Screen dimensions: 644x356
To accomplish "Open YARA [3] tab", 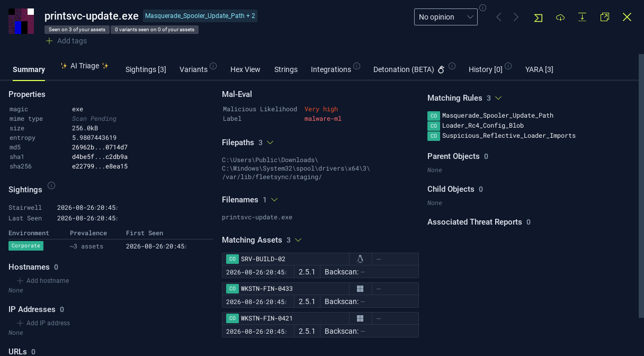I will click(539, 69).
